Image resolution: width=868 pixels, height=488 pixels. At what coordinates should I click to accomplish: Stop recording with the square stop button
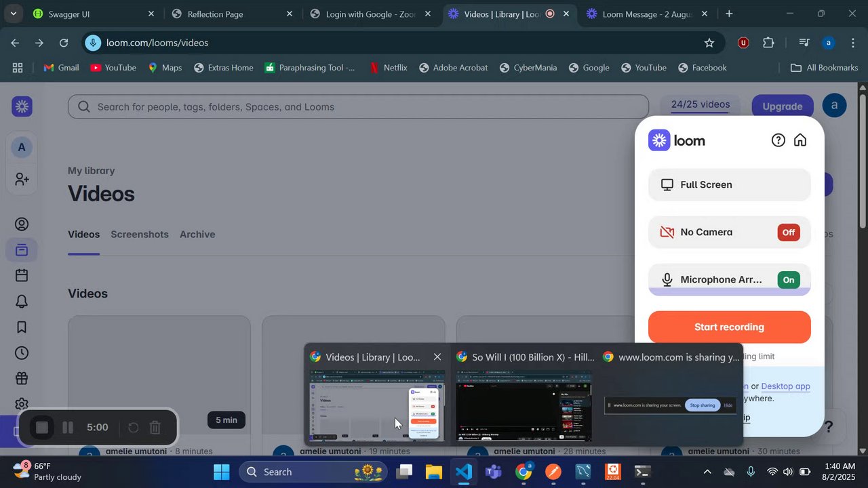tap(42, 428)
